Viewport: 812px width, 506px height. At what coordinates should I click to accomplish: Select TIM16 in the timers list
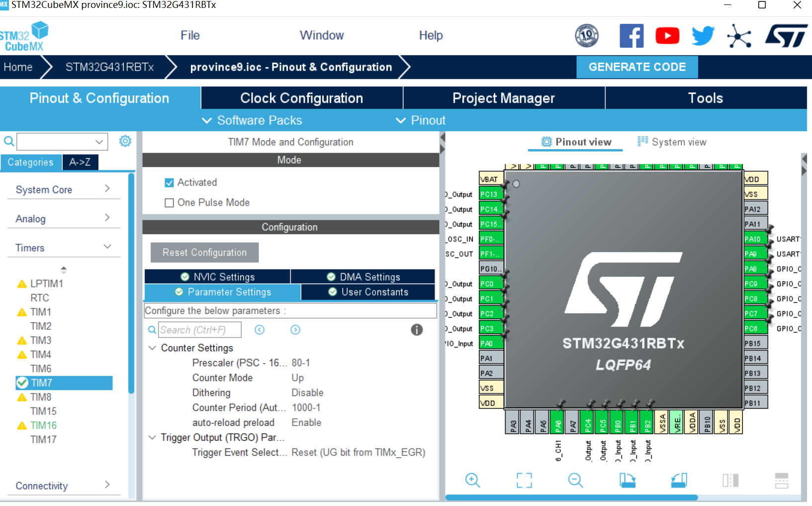[43, 425]
